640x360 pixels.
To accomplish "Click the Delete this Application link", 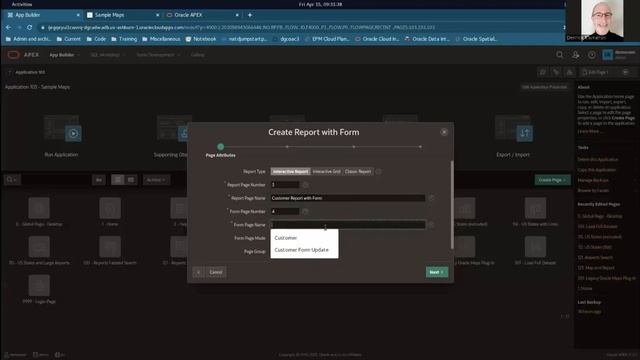I will point(598,160).
